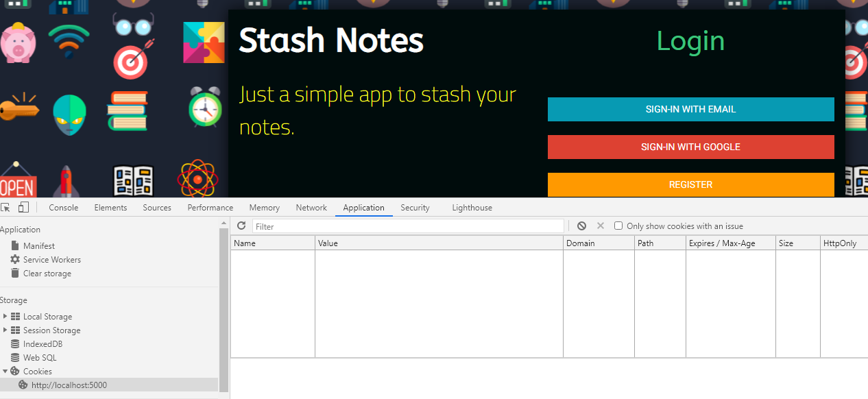Open the Performance tab
868x399 pixels.
tap(210, 208)
